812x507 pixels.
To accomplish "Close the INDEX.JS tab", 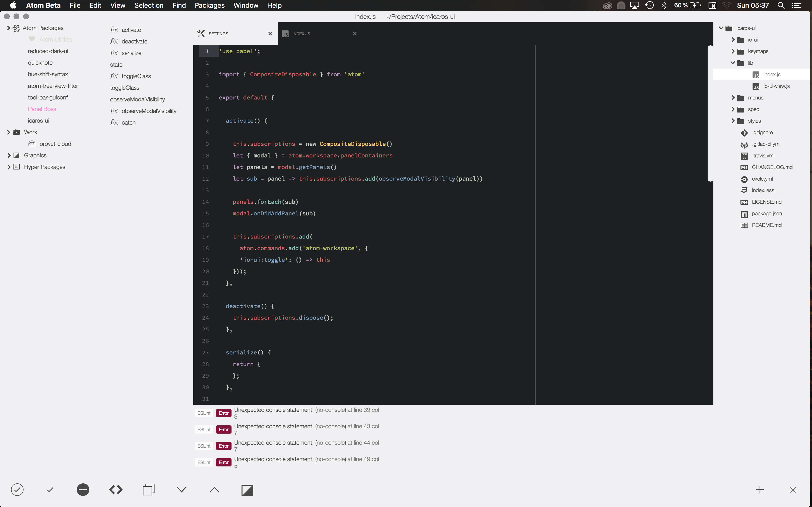I will click(x=355, y=34).
